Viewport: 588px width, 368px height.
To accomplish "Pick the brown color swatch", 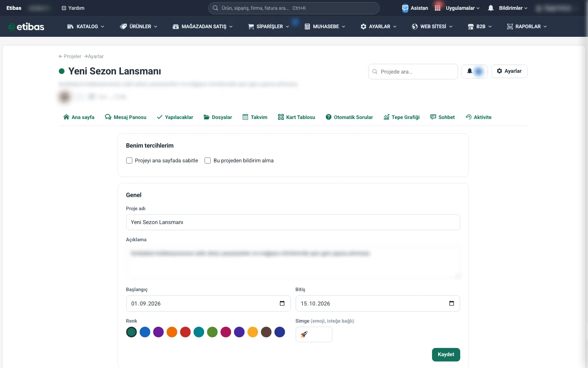I will [266, 332].
